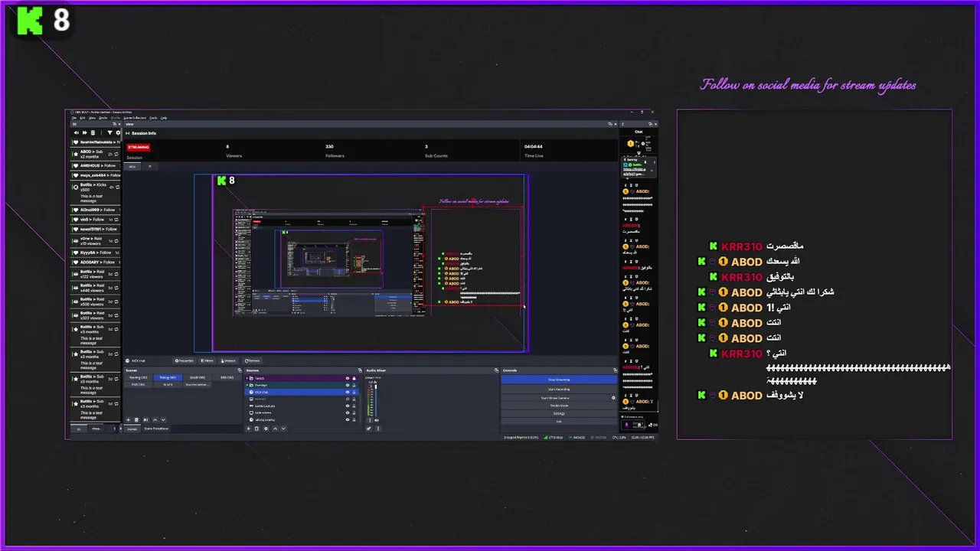980x551 pixels.
Task: Select the Starting OBS scene
Action: tap(138, 377)
